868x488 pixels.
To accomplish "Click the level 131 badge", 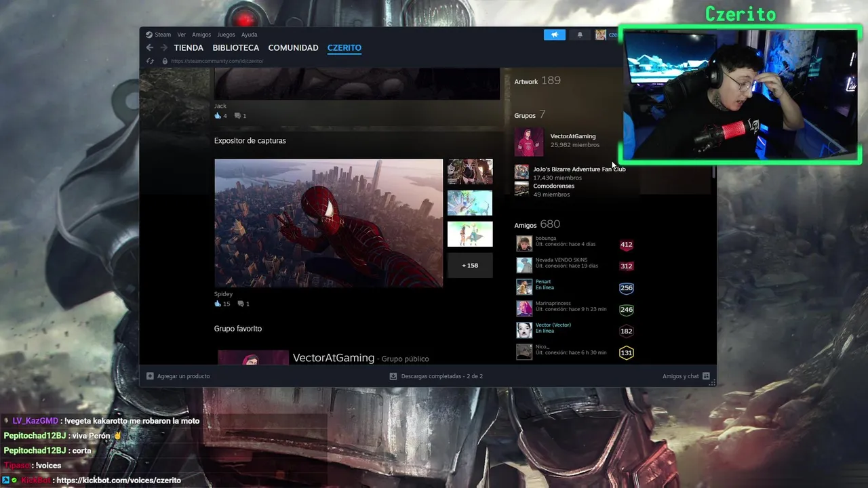I will pyautogui.click(x=626, y=353).
